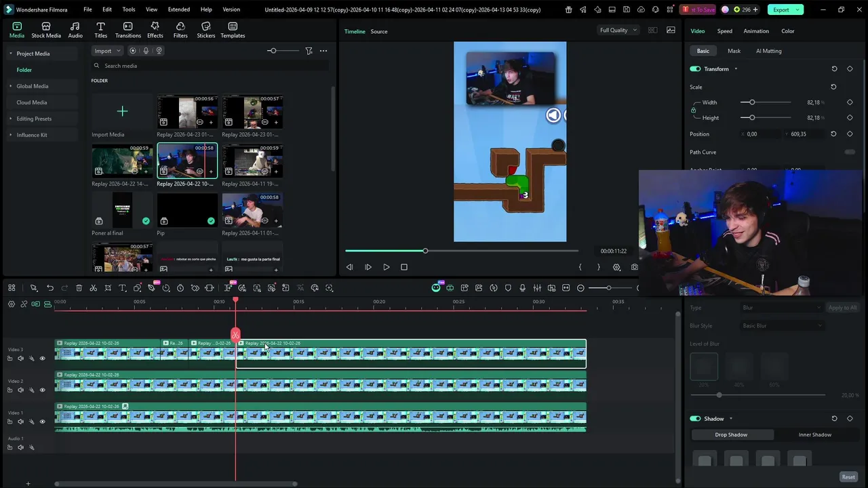
Task: Open the media panel three-dots menu
Action: (323, 51)
